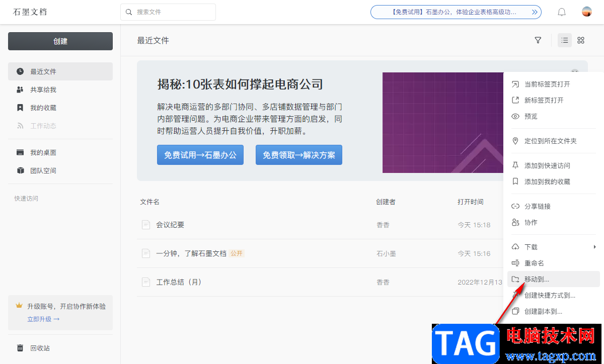The height and width of the screenshot is (364, 604).
Task: Click the notification bell icon
Action: click(562, 12)
